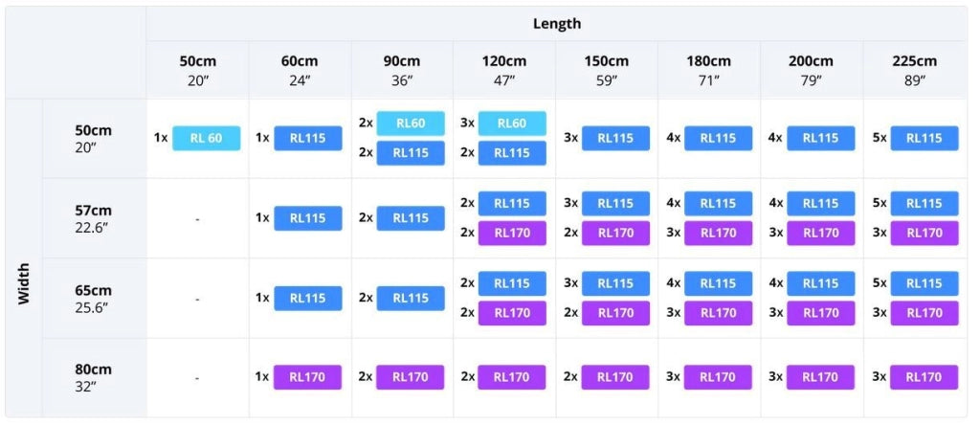
Task: Click the RL115 badge at 50cm width, 180cm length
Action: 718,138
